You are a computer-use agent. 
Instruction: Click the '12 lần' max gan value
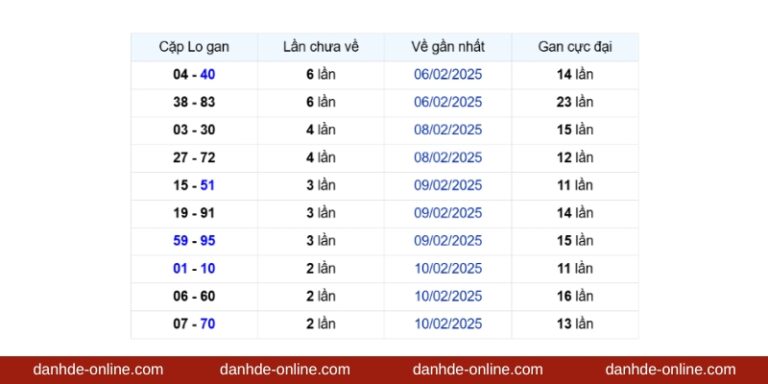(575, 158)
